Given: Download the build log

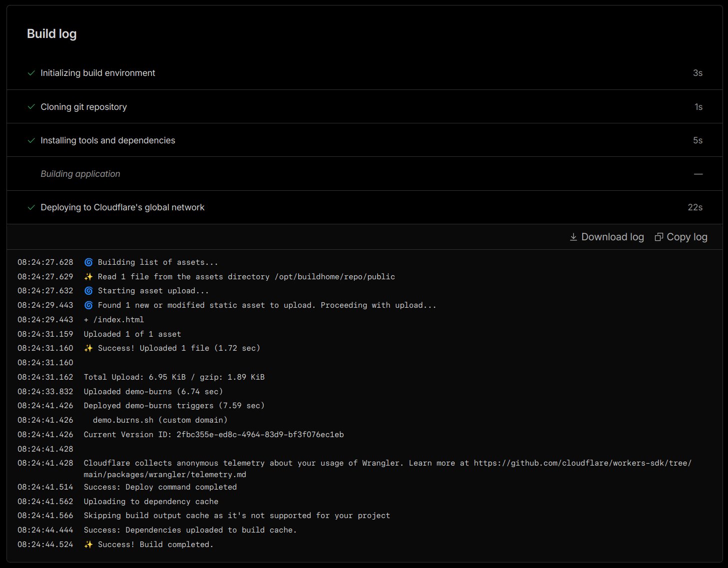Looking at the screenshot, I should coord(607,237).
